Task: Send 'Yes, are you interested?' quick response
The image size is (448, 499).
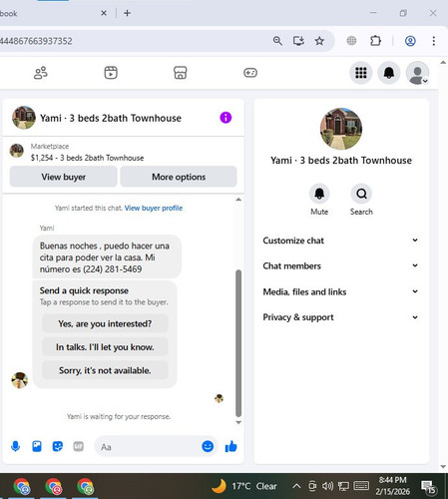Action: tap(105, 323)
